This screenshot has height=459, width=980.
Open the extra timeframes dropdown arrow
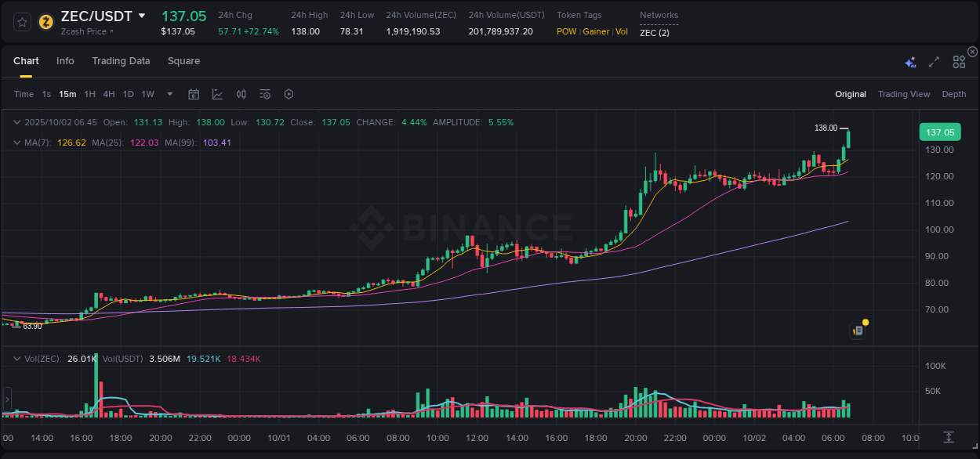coord(168,93)
